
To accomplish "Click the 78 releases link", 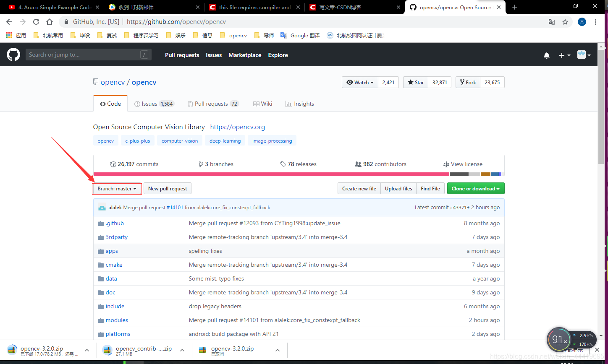I will coord(299,164).
